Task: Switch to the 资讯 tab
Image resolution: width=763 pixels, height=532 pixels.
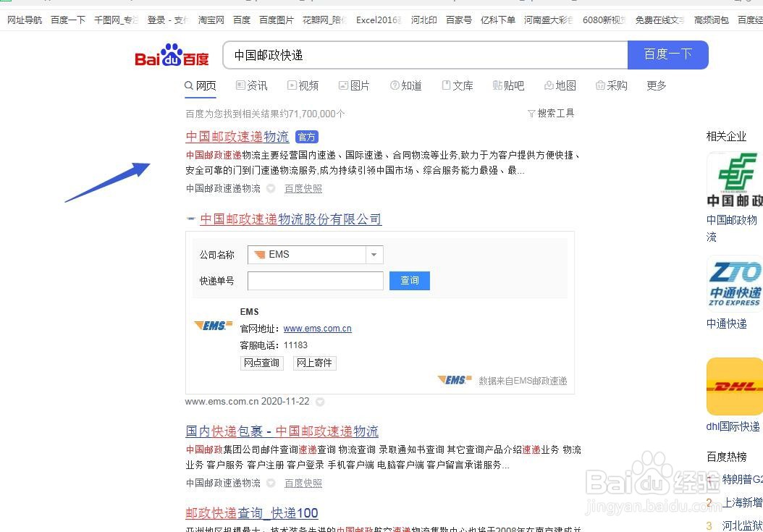Action: tap(252, 85)
